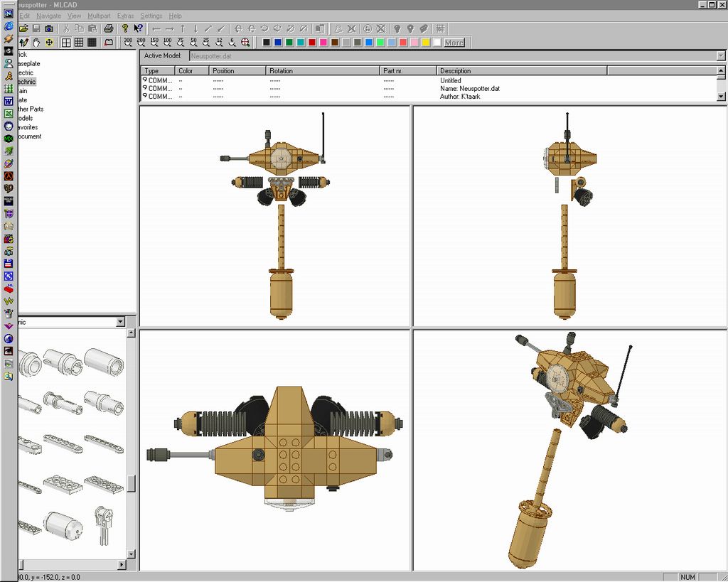
Task: Set zoom to 100 percent
Action: click(x=167, y=43)
